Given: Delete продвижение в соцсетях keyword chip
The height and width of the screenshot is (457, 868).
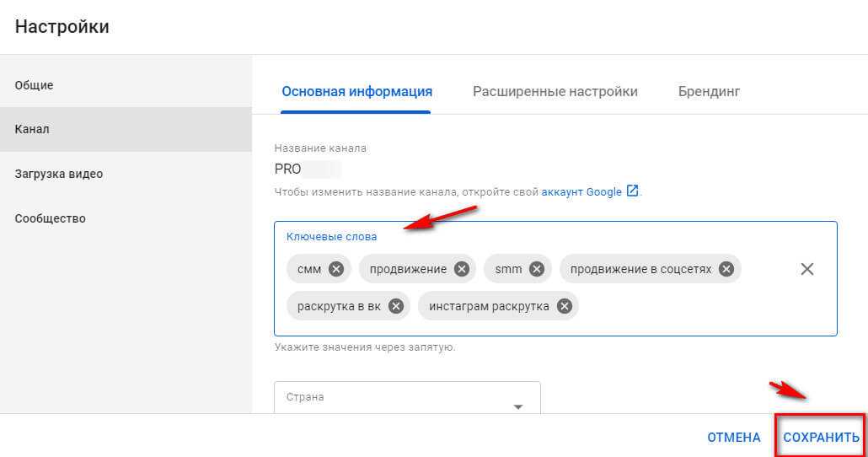Looking at the screenshot, I should click(726, 269).
